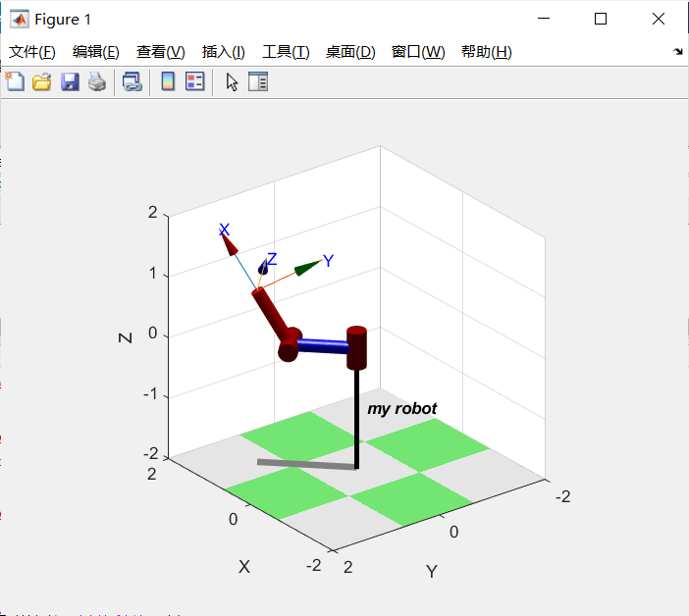Click the black X axis label below the plot
The width and height of the screenshot is (689, 616).
(x=244, y=566)
